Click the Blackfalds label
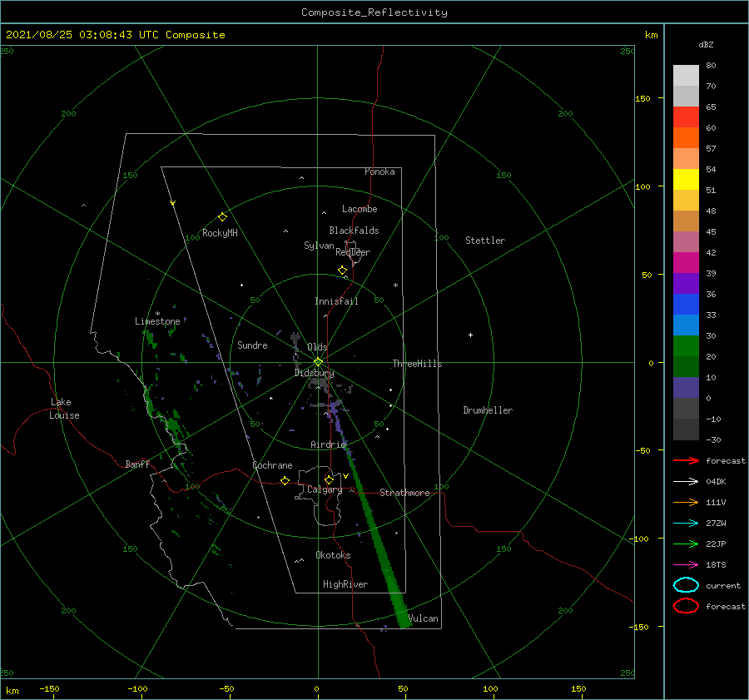 354,231
